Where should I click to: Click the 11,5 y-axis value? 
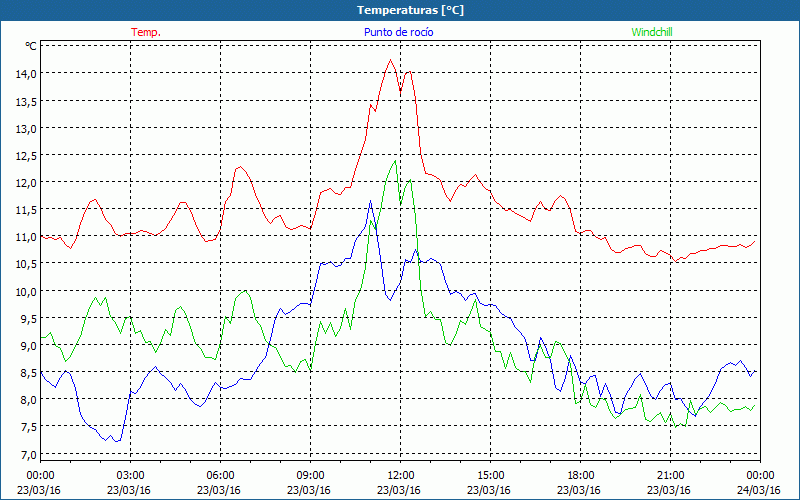click(x=26, y=210)
